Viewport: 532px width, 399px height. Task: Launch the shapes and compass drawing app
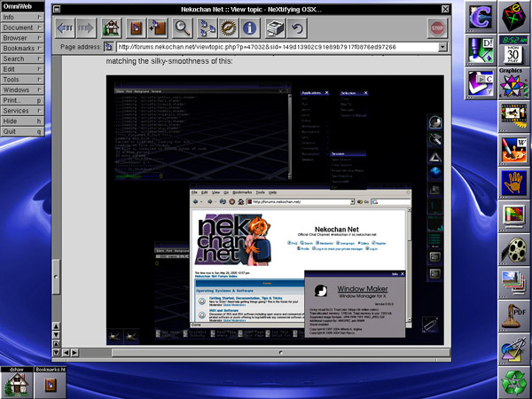(x=514, y=349)
